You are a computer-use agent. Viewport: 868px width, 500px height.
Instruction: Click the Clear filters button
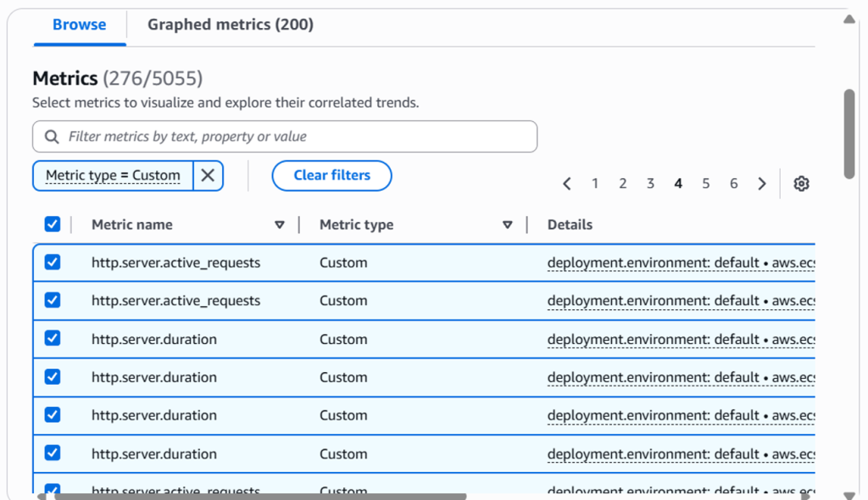click(331, 175)
